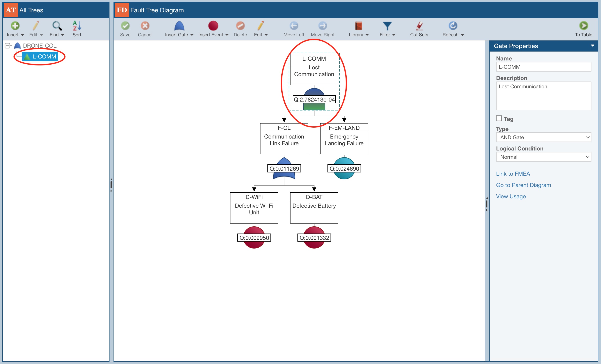Open the Library book icon

(x=358, y=26)
